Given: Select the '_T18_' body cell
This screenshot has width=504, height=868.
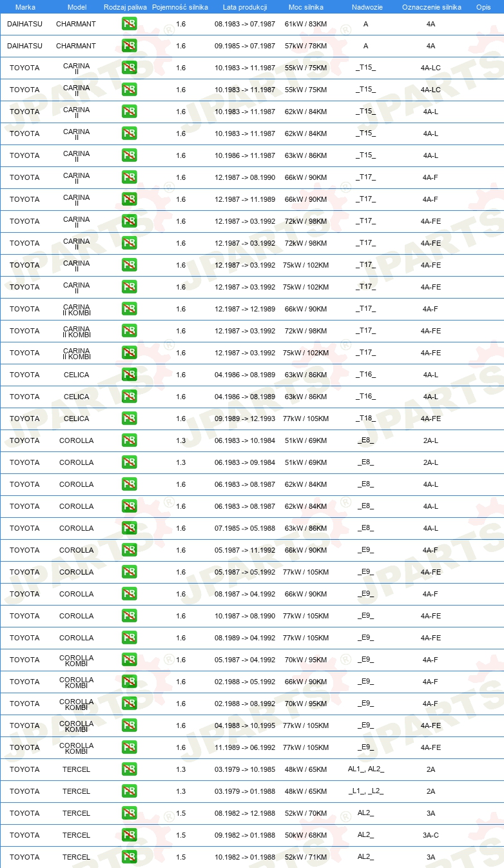Looking at the screenshot, I should pyautogui.click(x=365, y=419).
